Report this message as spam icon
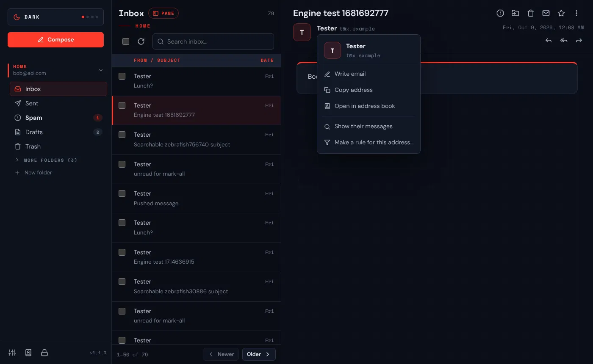The image size is (593, 364). click(x=500, y=13)
